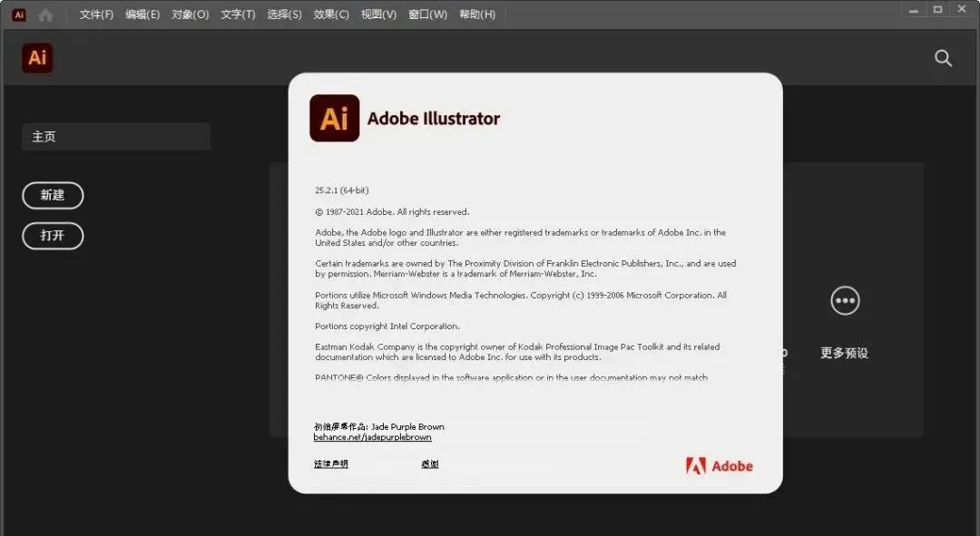Click the Portions copyright Intel Corporation line
The image size is (980, 536).
pos(387,326)
